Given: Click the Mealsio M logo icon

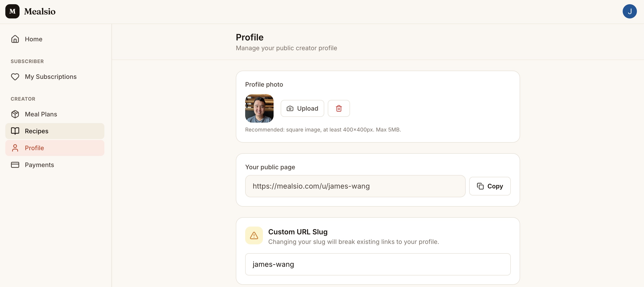Looking at the screenshot, I should click(12, 11).
